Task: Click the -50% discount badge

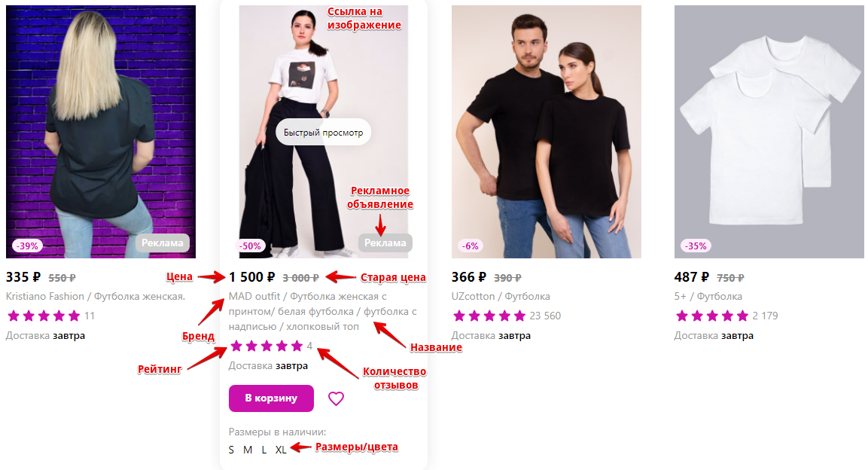Action: [x=251, y=246]
